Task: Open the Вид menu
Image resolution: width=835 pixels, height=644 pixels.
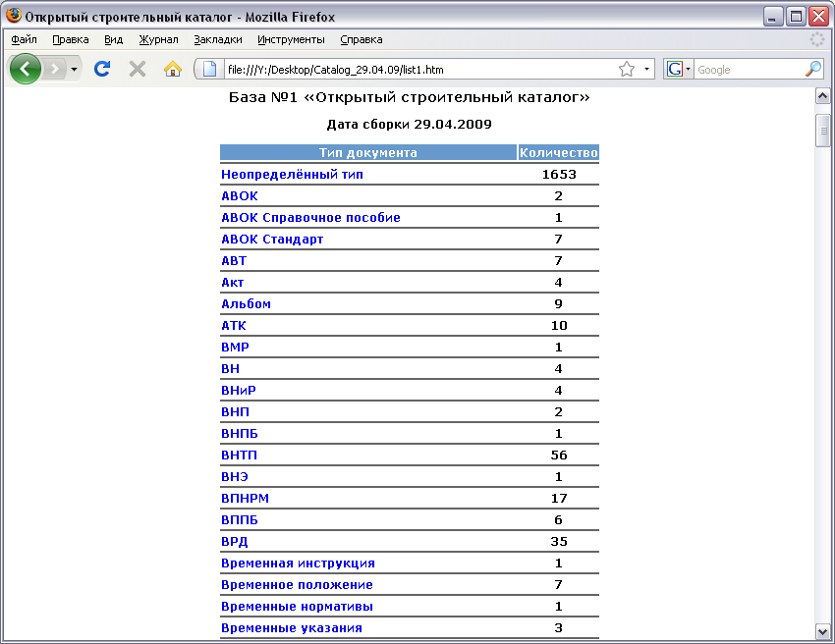Action: click(x=113, y=39)
